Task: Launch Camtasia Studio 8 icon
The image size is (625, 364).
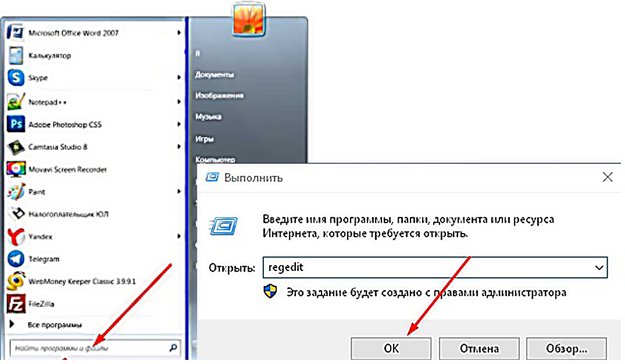Action: point(16,147)
